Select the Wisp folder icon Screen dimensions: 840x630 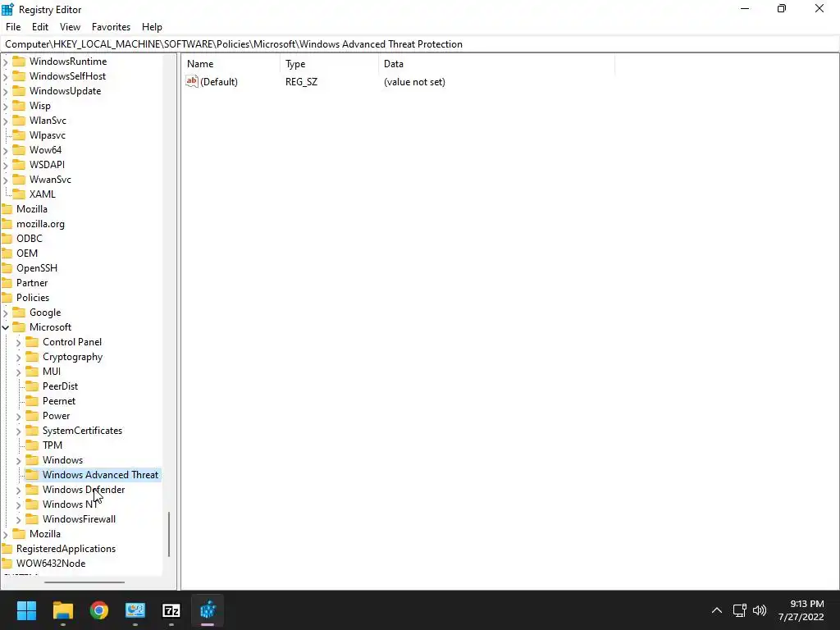point(19,106)
